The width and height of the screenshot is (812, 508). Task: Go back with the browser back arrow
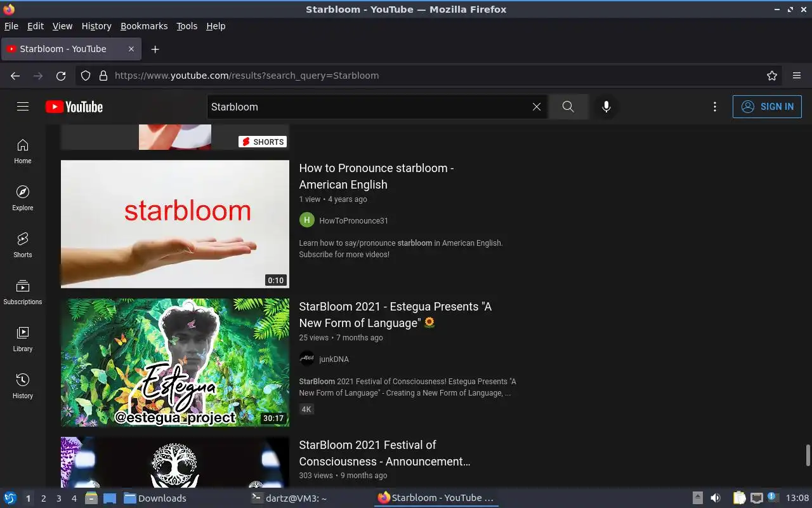click(15, 76)
